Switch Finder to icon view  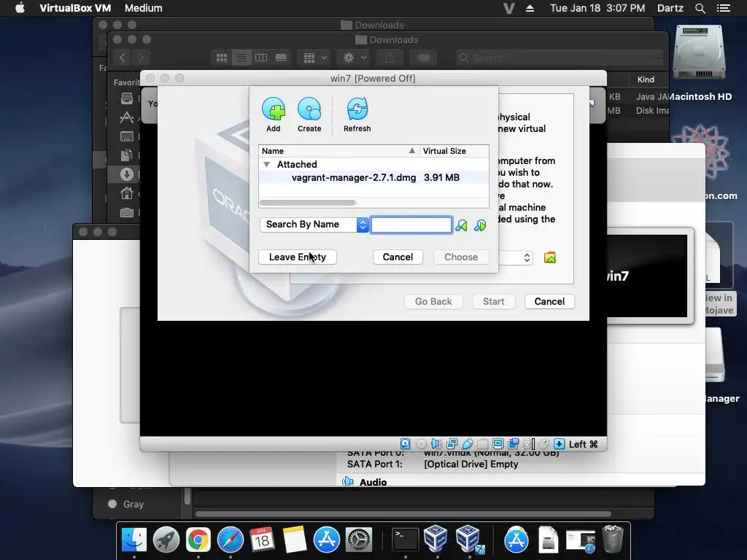click(222, 58)
